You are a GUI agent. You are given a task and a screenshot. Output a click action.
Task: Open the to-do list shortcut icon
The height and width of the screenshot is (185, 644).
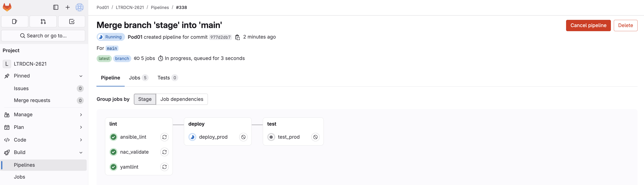(72, 21)
